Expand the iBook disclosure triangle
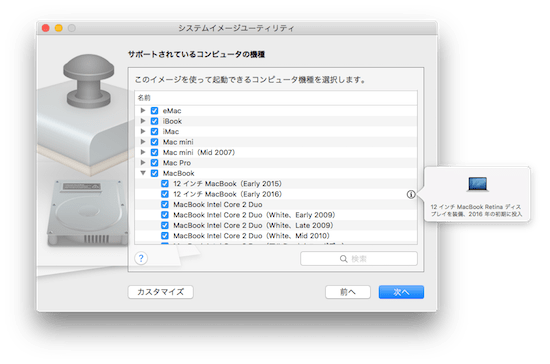Screen dimensions: 550x364 coord(143,121)
